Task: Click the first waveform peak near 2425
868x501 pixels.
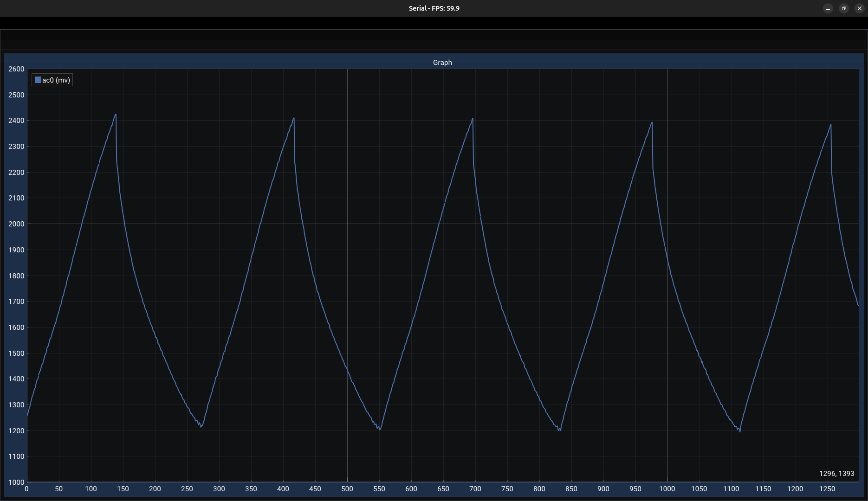Action: click(116, 114)
